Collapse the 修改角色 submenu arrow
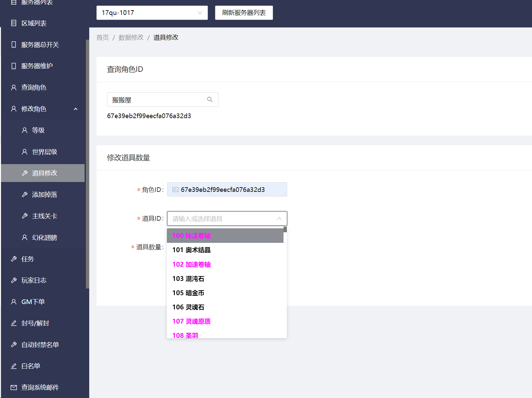532x398 pixels. pyautogui.click(x=76, y=109)
